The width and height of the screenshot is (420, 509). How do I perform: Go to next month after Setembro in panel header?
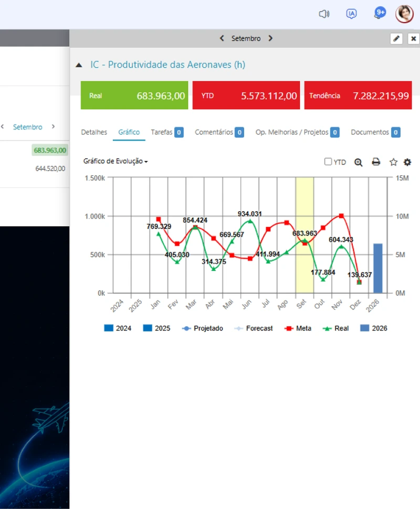pos(270,38)
